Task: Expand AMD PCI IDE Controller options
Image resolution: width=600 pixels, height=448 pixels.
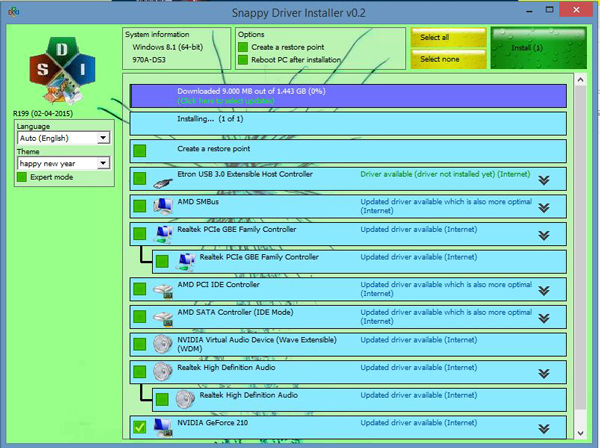Action: [x=544, y=291]
